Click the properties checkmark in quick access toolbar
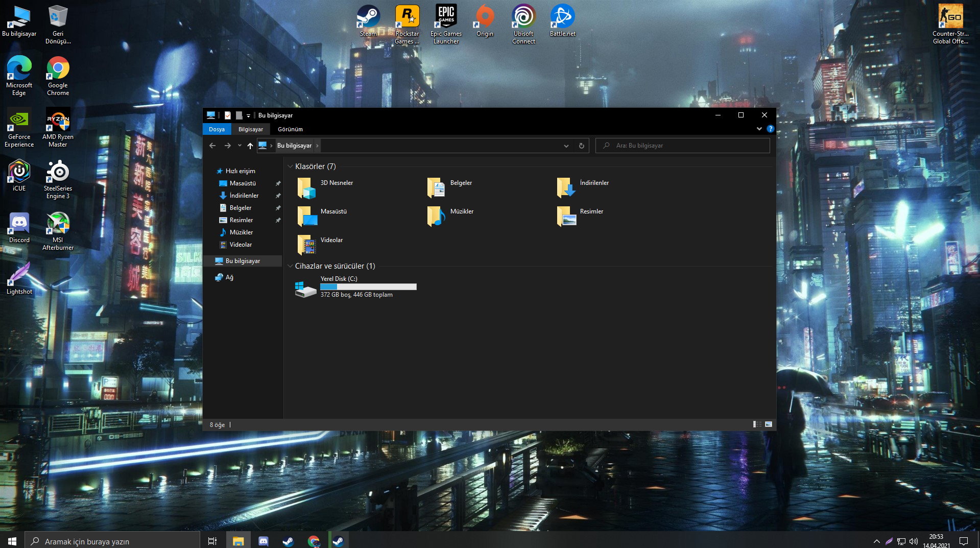This screenshot has width=980, height=548. [x=228, y=115]
